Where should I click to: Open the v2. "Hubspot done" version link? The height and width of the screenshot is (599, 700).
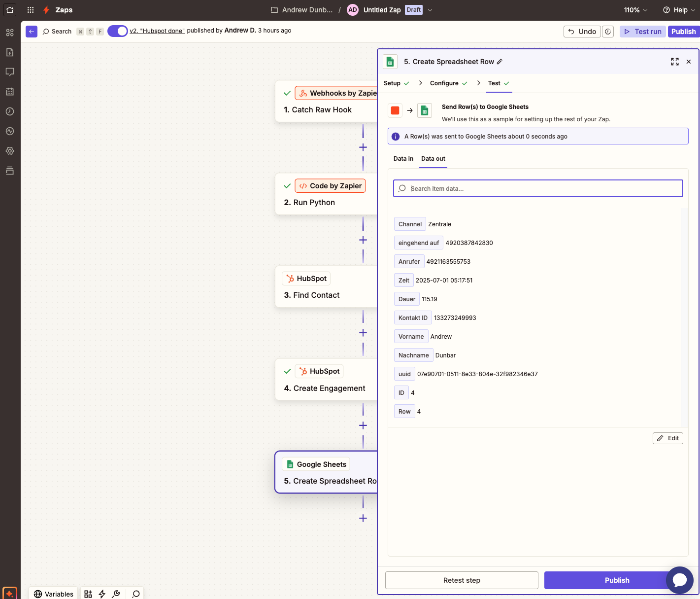coord(157,31)
